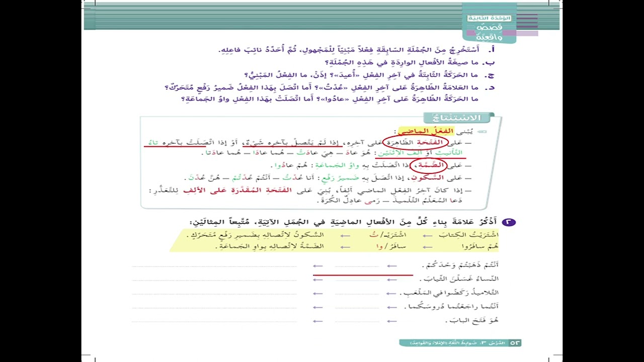Click the question line about the verb «عادوا»

point(330,99)
